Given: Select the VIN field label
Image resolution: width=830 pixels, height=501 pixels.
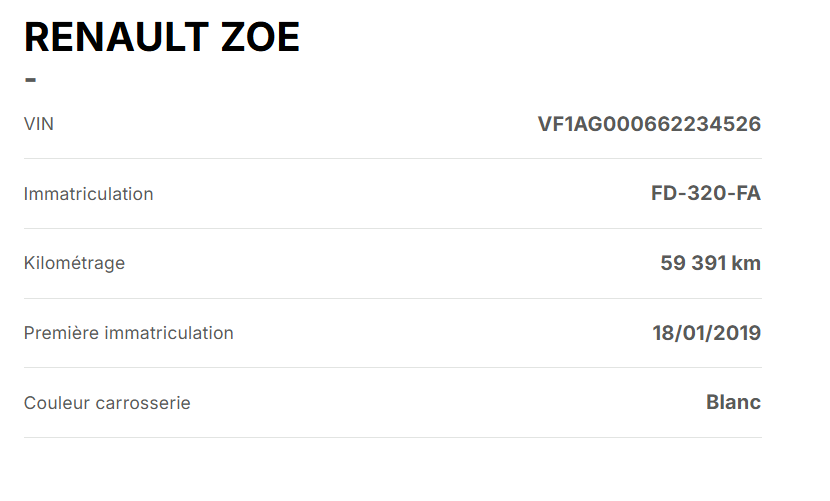Looking at the screenshot, I should point(38,124).
